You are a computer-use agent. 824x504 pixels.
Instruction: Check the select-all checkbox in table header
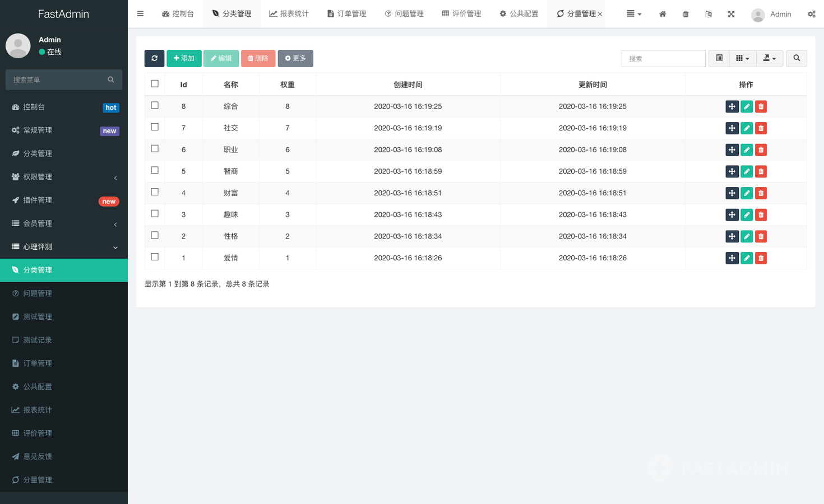[155, 84]
